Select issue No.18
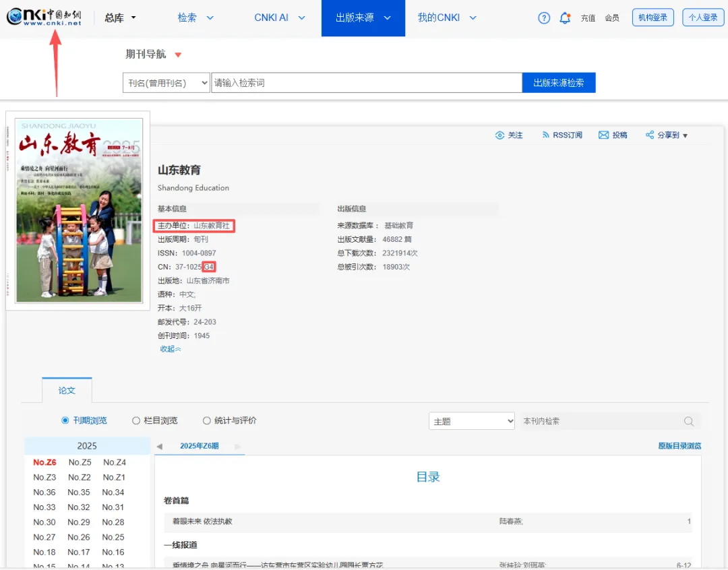 click(44, 552)
